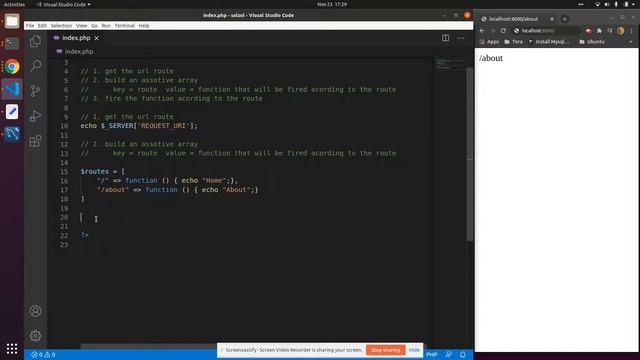Image resolution: width=640 pixels, height=360 pixels.
Task: Hide the Screencastify sharing notice
Action: click(x=414, y=350)
